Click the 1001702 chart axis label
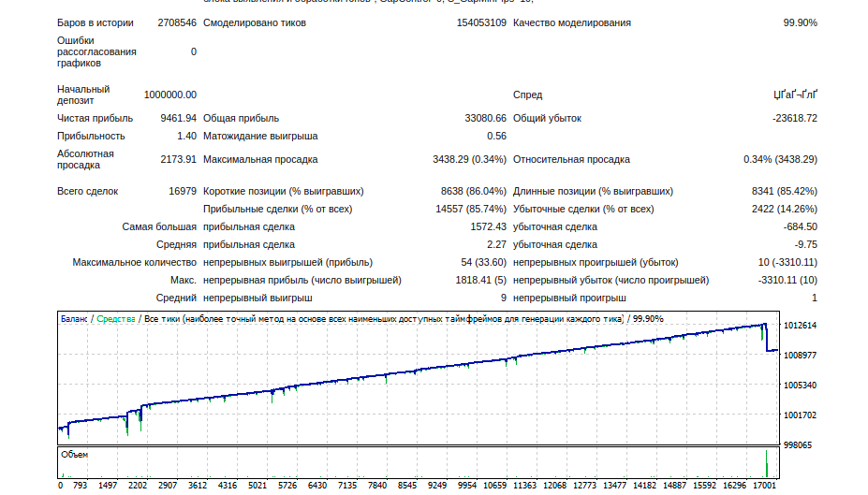This screenshot has height=495, width=868. 800,415
